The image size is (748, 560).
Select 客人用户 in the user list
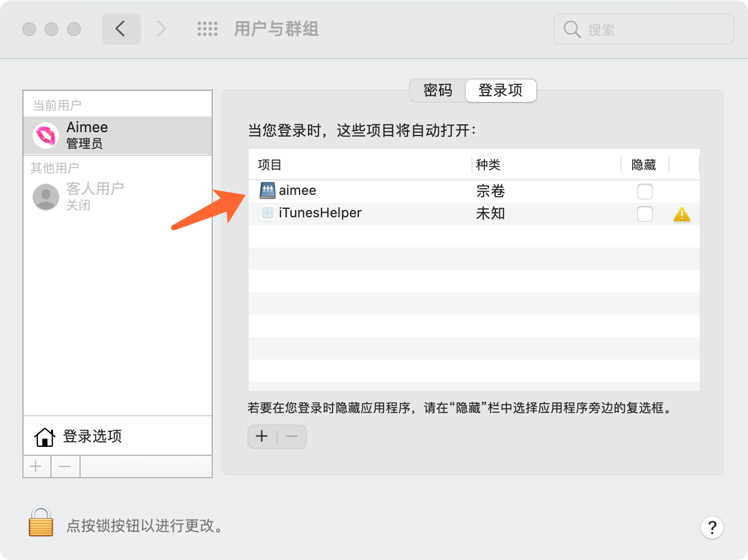click(94, 196)
